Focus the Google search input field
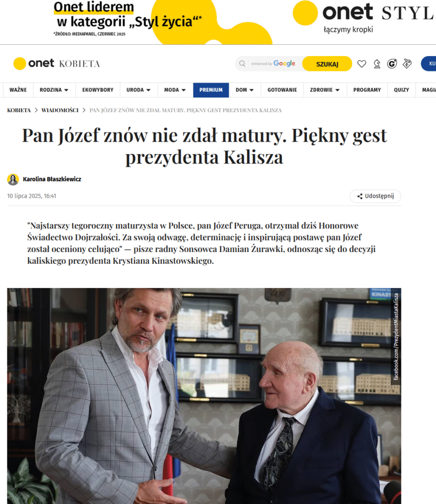 pyautogui.click(x=273, y=63)
